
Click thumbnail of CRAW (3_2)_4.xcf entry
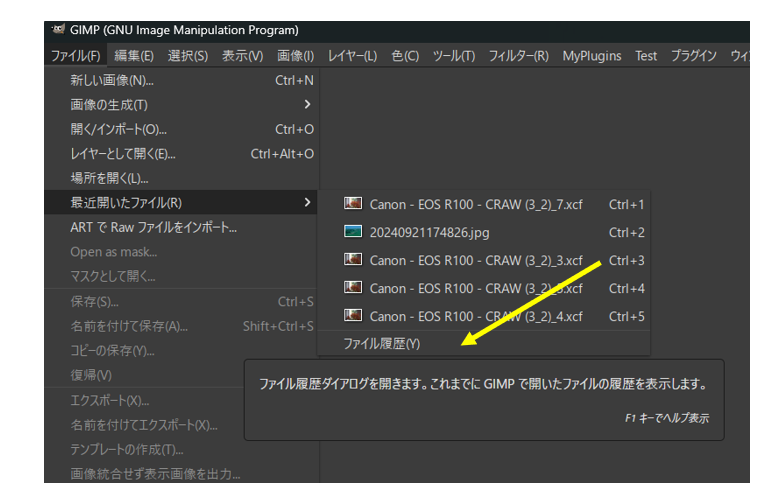pyautogui.click(x=353, y=315)
